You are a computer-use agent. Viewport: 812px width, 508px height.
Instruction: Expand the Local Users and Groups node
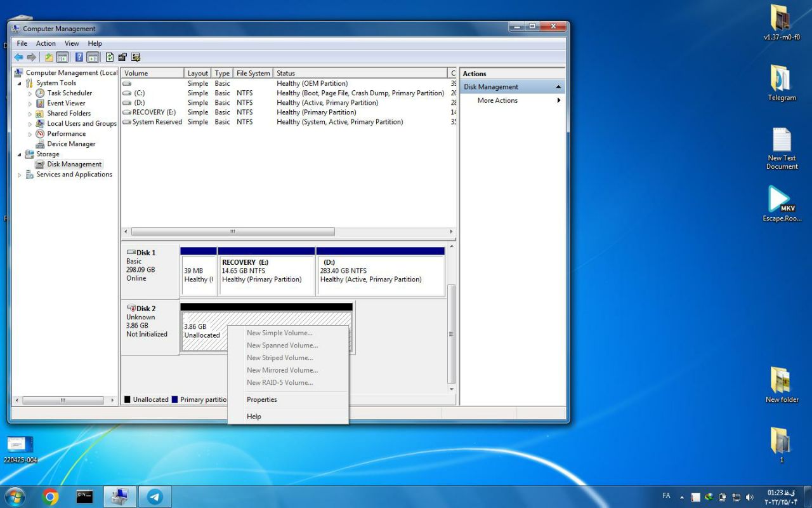(x=30, y=124)
